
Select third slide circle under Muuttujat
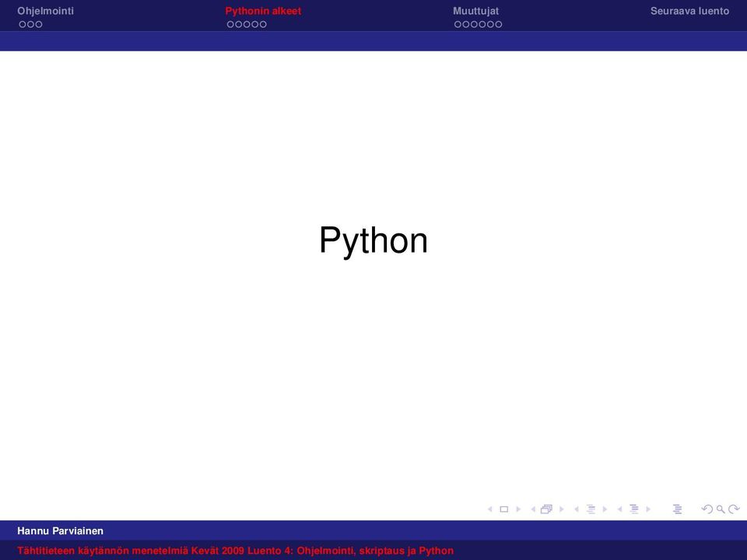(474, 24)
